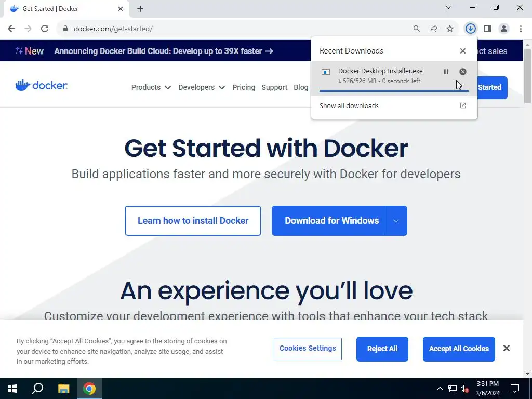The height and width of the screenshot is (399, 532).
Task: Open Cookies Settings
Action: coord(308,349)
